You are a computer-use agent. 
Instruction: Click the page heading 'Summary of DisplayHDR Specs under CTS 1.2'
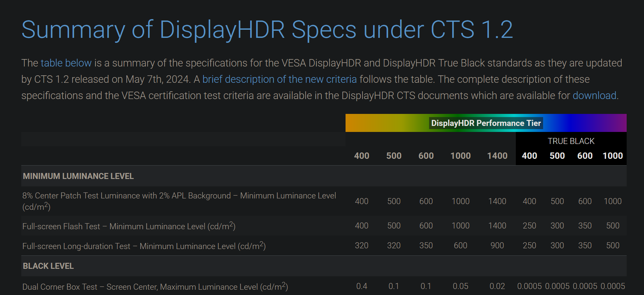[x=267, y=29]
